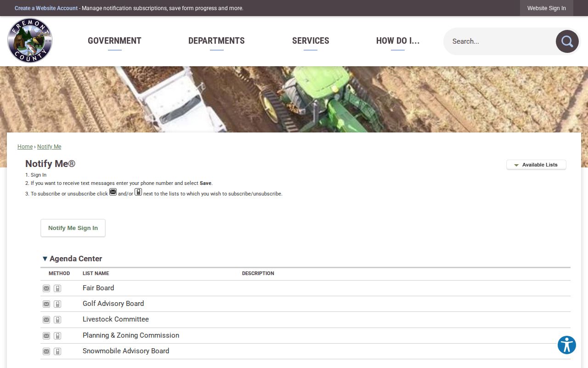Subscribe by email to Golf Advisory Board
This screenshot has width=588, height=368.
pyautogui.click(x=46, y=304)
